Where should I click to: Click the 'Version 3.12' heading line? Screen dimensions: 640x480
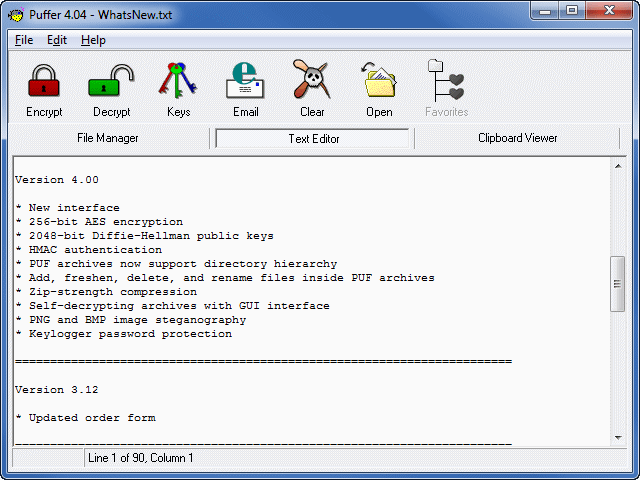click(x=57, y=389)
